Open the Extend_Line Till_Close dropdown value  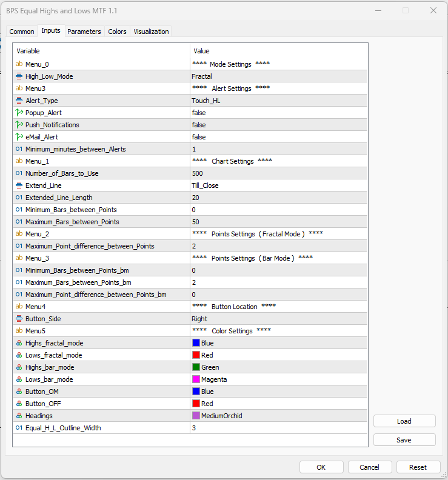point(278,185)
